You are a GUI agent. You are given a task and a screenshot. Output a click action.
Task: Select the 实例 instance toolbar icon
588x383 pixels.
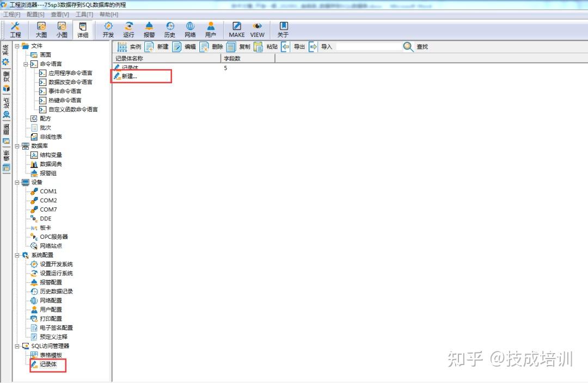coord(129,46)
